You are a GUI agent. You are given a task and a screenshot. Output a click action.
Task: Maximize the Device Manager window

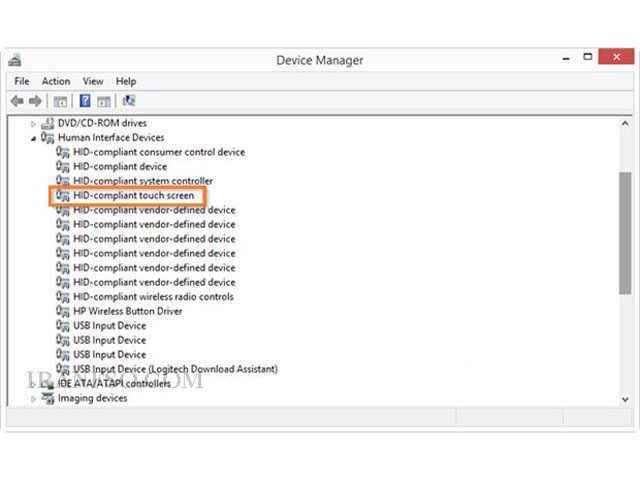pyautogui.click(x=588, y=57)
